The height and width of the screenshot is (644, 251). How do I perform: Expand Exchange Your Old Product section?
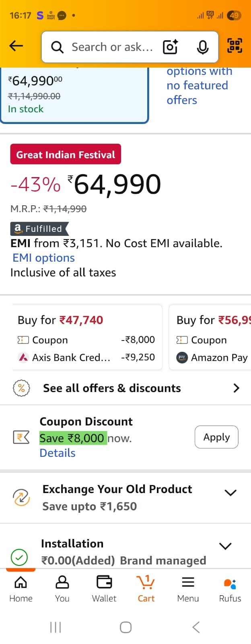[230, 493]
